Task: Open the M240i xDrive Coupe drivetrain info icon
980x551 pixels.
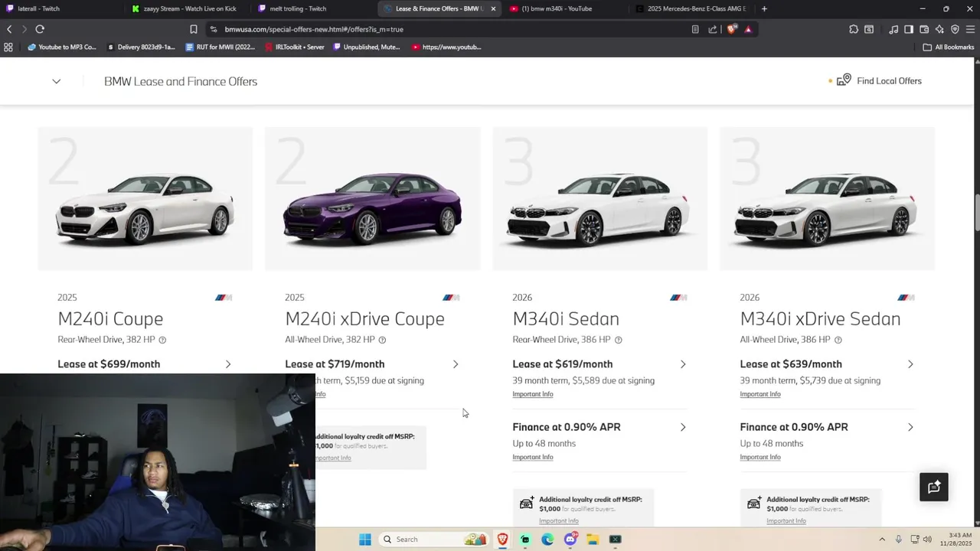Action: pyautogui.click(x=382, y=340)
